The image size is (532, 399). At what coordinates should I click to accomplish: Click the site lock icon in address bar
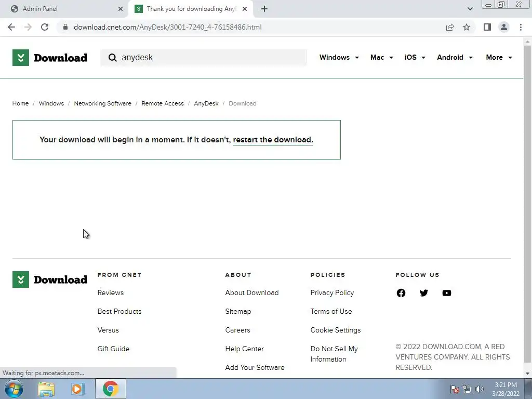pos(65,27)
